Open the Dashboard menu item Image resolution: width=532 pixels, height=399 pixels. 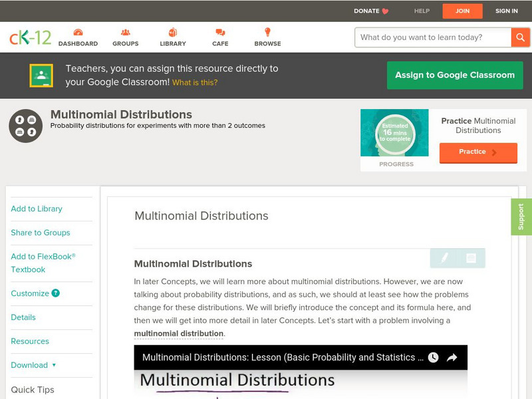pos(78,43)
